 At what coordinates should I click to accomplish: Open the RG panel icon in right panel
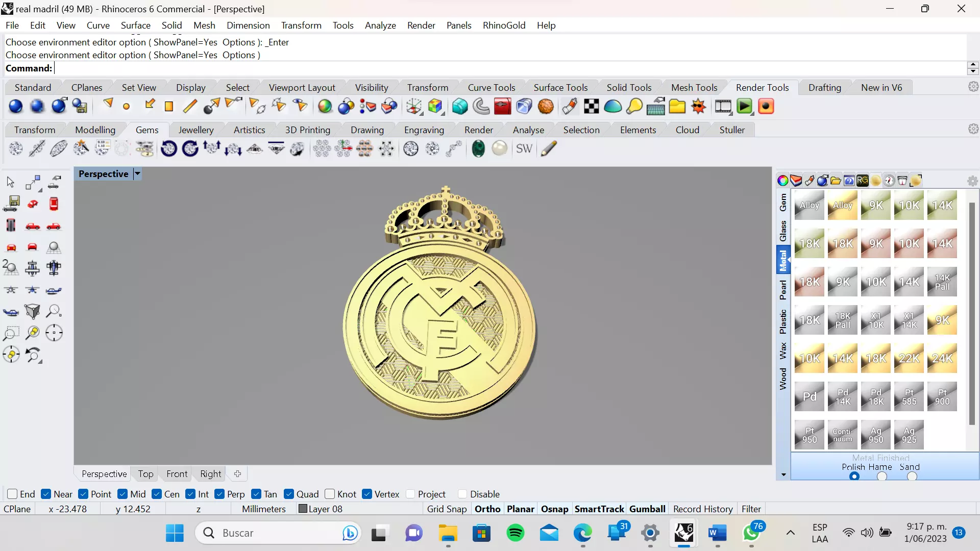click(x=863, y=181)
